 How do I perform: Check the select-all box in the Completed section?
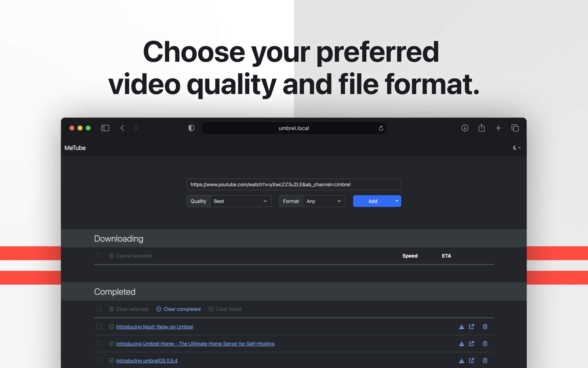click(x=99, y=309)
